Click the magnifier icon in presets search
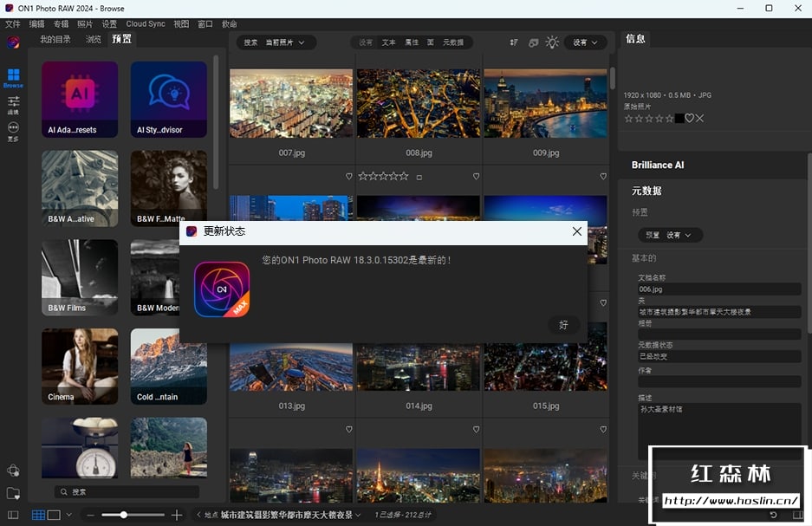 tap(64, 492)
